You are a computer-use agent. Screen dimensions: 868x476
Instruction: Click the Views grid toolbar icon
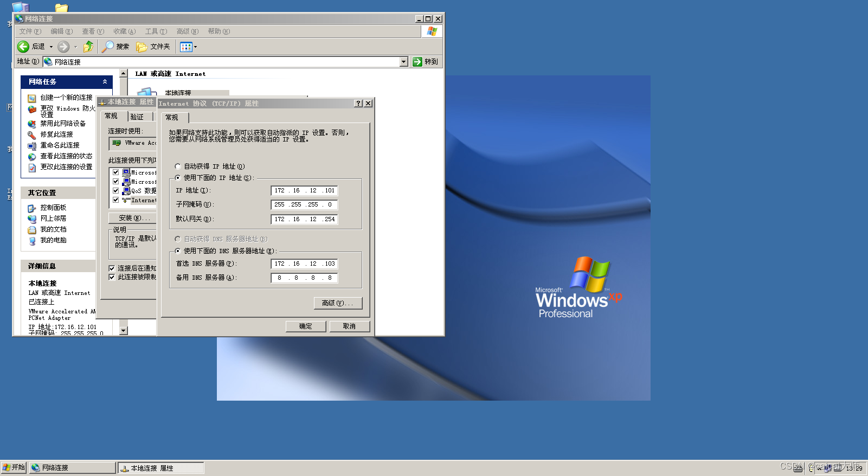[x=186, y=47]
